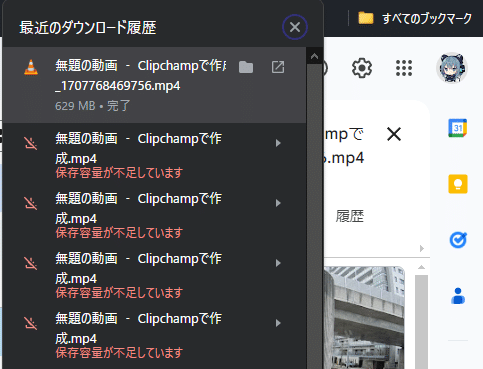The height and width of the screenshot is (369, 483).
Task: Open Google Keep side panel icon
Action: pos(458,184)
